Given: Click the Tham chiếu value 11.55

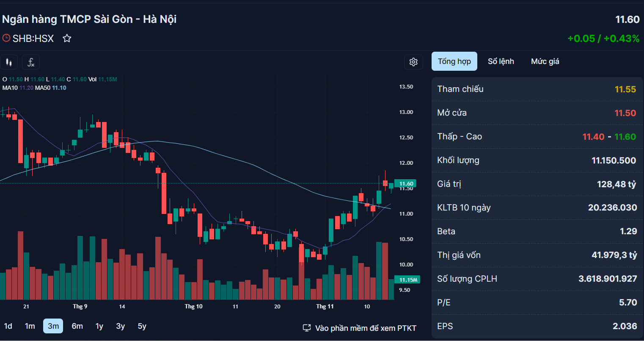Looking at the screenshot, I should pos(625,89).
